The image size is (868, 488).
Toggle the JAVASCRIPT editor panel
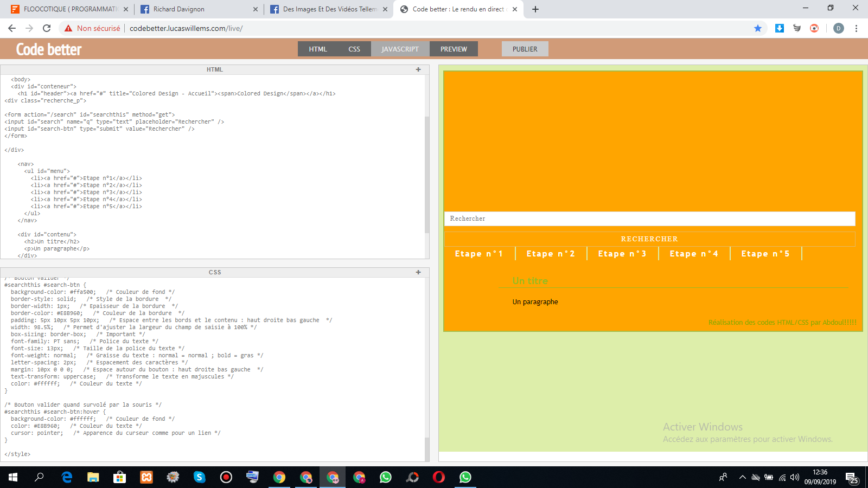pyautogui.click(x=400, y=49)
